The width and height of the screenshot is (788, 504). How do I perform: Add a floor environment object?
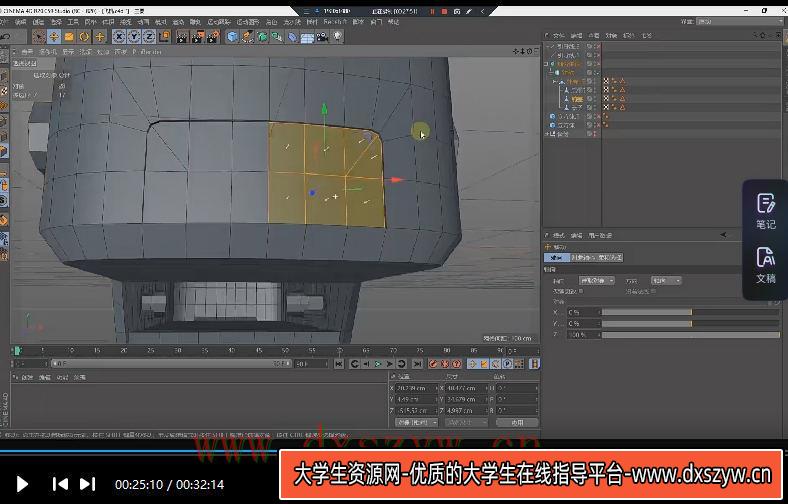click(307, 38)
